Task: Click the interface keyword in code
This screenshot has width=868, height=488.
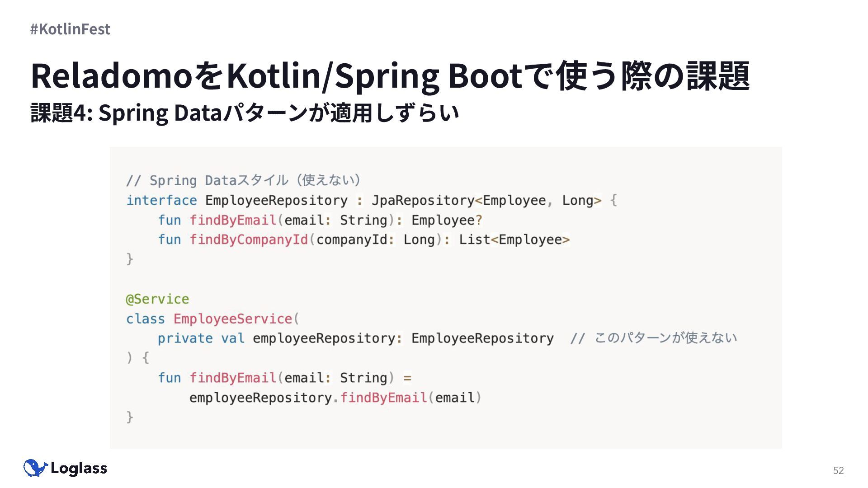Action: [161, 200]
